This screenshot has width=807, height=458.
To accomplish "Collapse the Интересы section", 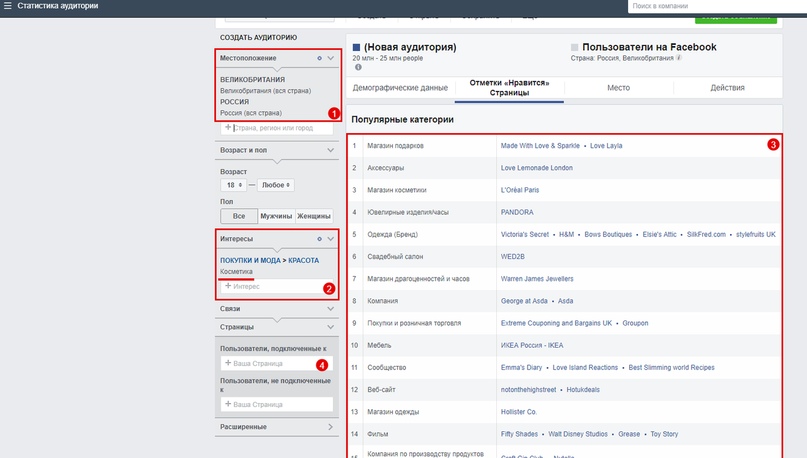I will [330, 239].
